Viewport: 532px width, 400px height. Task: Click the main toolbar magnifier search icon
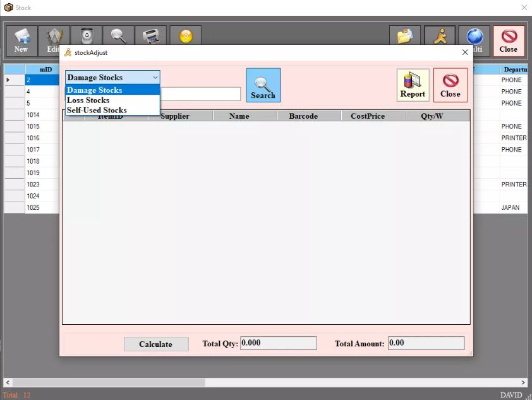point(119,35)
